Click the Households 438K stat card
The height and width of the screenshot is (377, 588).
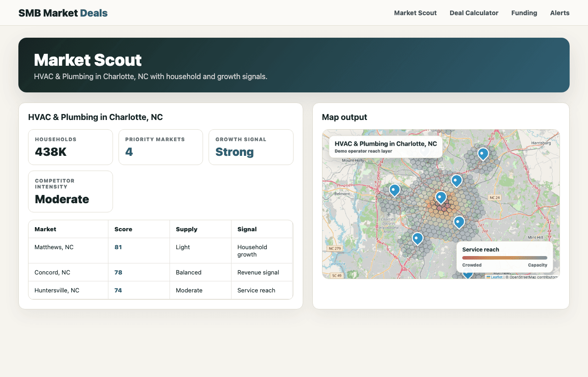(70, 147)
